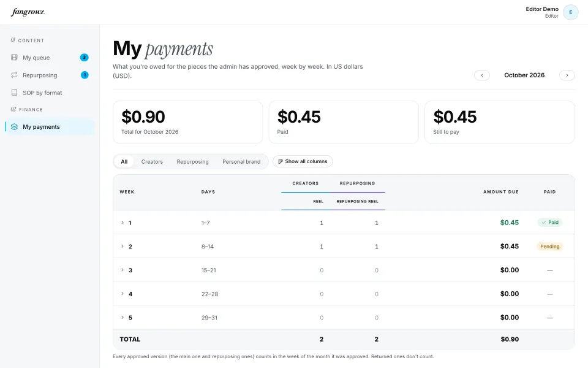Click the SOP by format book icon
The image size is (588, 368).
(14, 93)
